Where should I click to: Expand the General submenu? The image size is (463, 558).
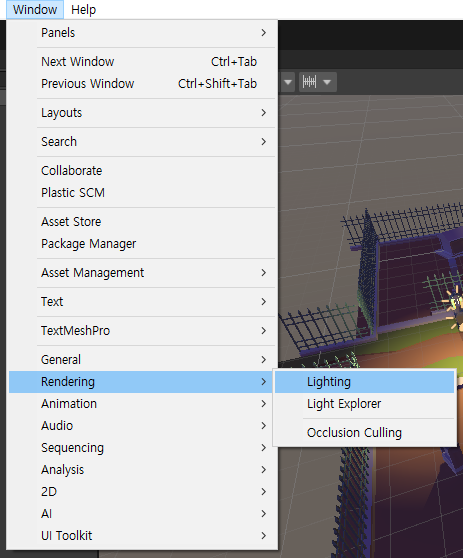(142, 360)
